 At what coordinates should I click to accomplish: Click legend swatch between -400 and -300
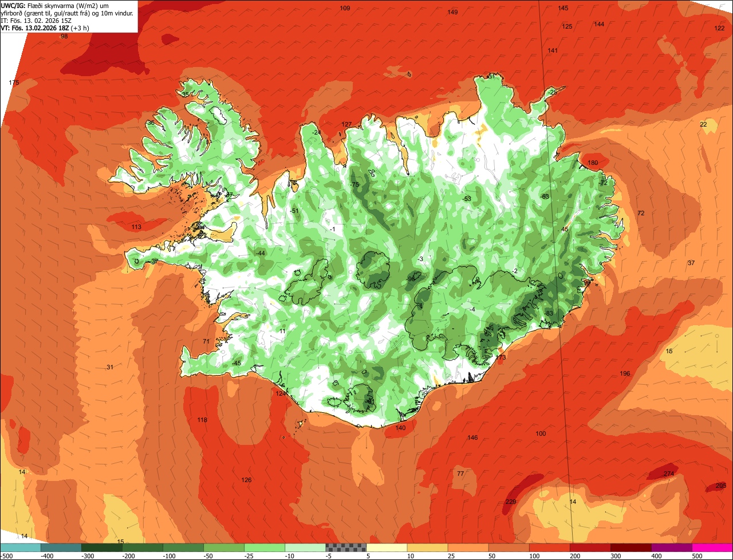pos(61,547)
